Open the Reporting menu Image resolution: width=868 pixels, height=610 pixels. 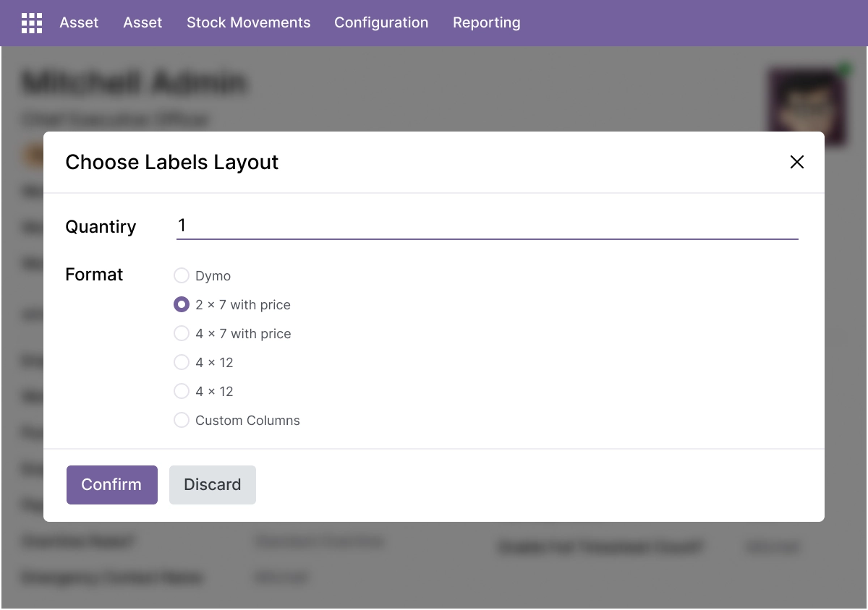click(486, 22)
